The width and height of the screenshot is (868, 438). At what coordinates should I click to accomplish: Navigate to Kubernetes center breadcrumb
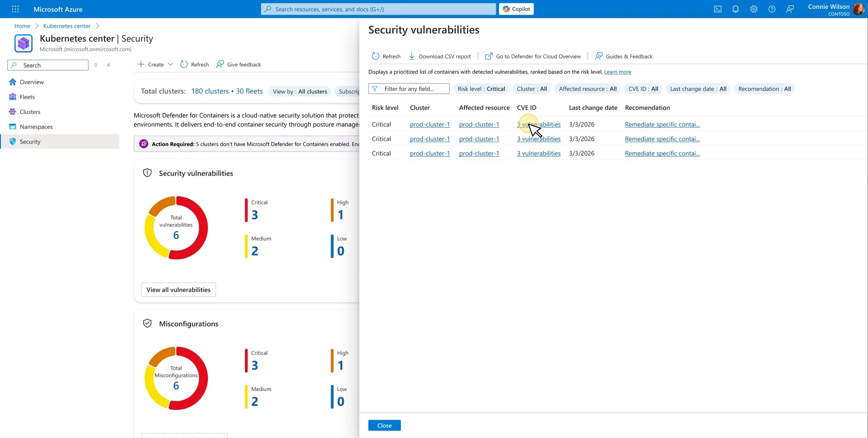coord(67,26)
